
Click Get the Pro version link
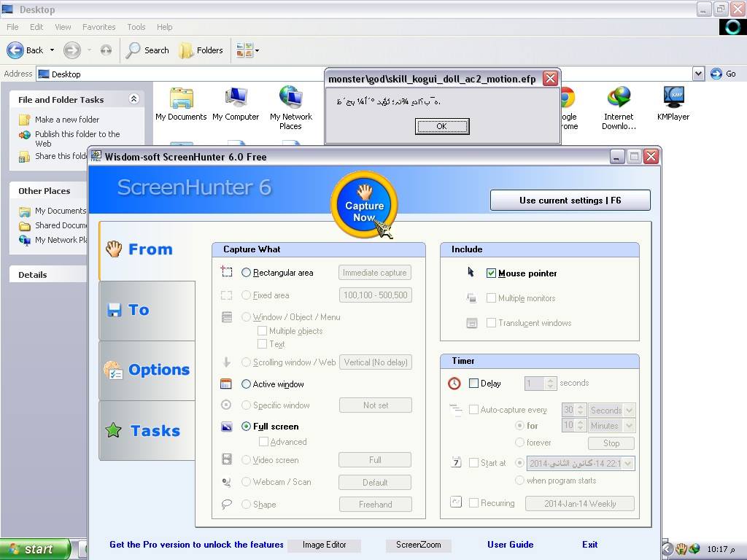click(196, 544)
